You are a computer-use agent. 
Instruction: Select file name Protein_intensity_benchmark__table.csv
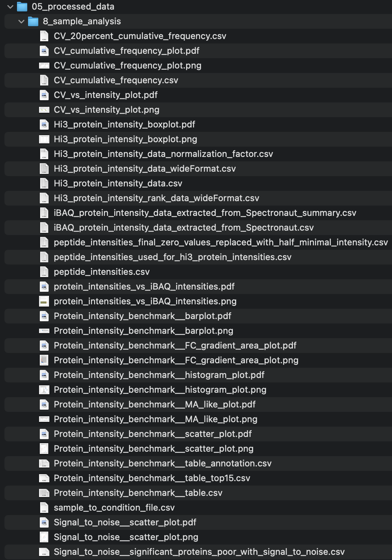click(138, 493)
